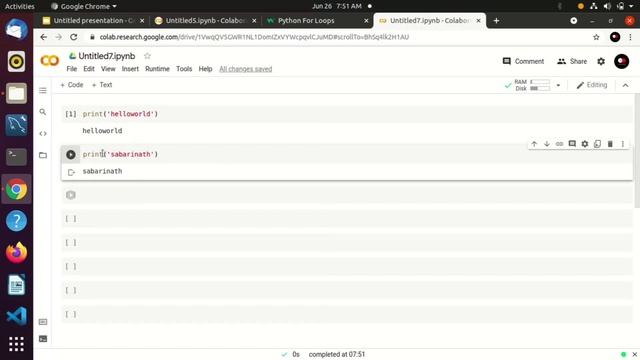Open a new browser tab
640x360 pixels.
click(496, 20)
